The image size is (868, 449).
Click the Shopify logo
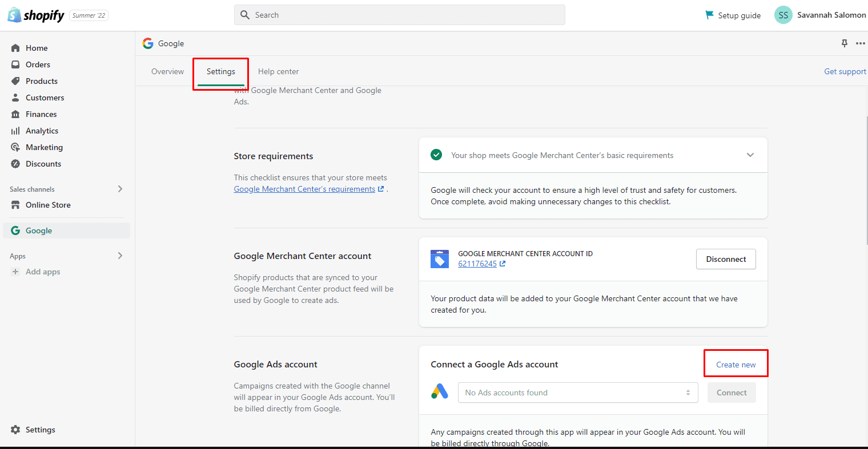click(35, 15)
